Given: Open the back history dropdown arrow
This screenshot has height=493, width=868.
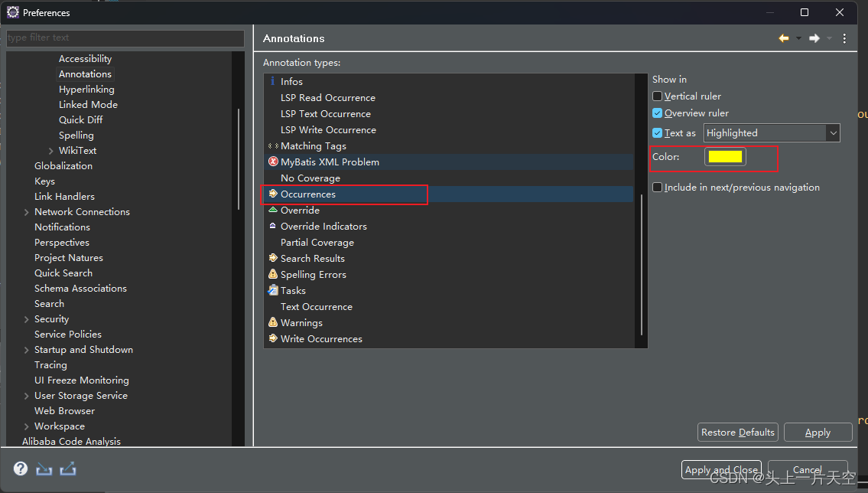Looking at the screenshot, I should (x=798, y=38).
